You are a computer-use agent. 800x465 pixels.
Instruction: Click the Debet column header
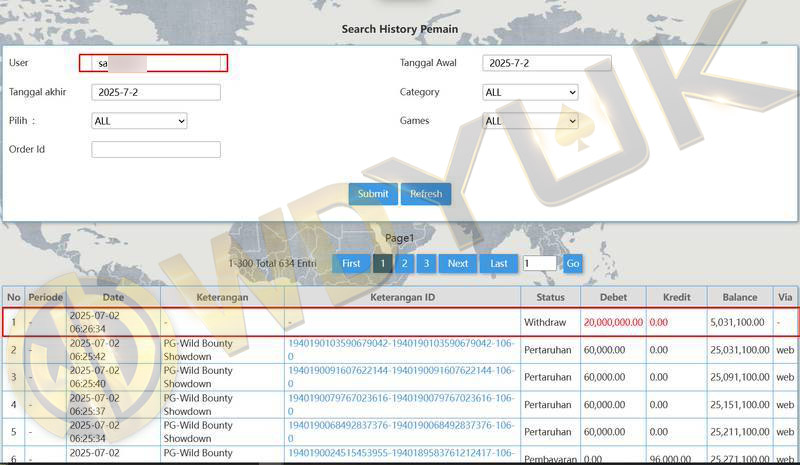613,297
